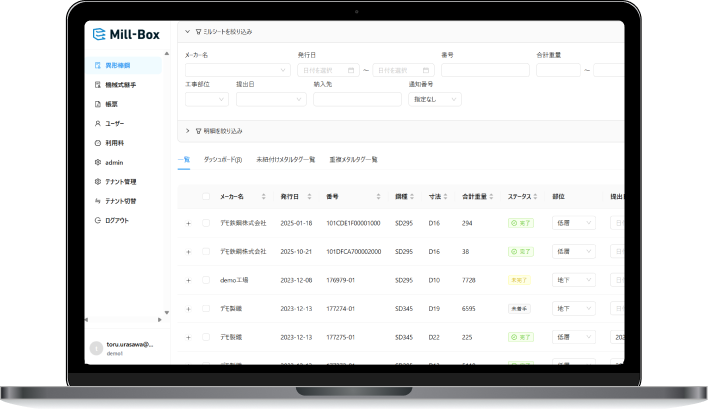Image resolution: width=708 pixels, height=409 pixels.
Task: Collapse the ミルシートを絞り込み filter panel
Action: click(187, 31)
